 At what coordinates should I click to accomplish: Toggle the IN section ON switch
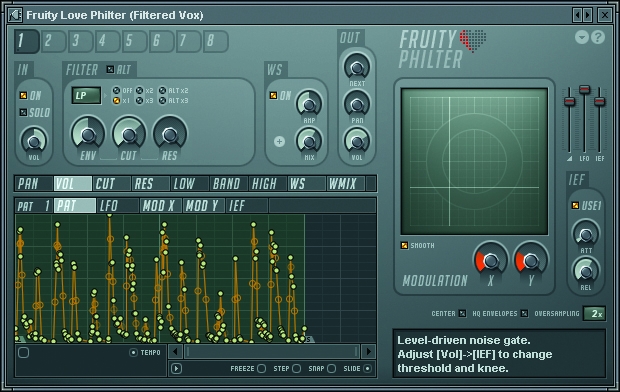(23, 95)
